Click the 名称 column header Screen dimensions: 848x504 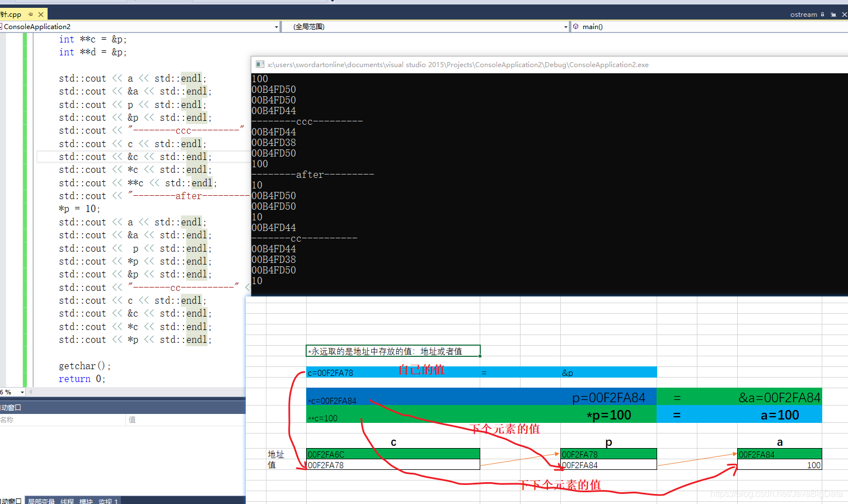63,420
